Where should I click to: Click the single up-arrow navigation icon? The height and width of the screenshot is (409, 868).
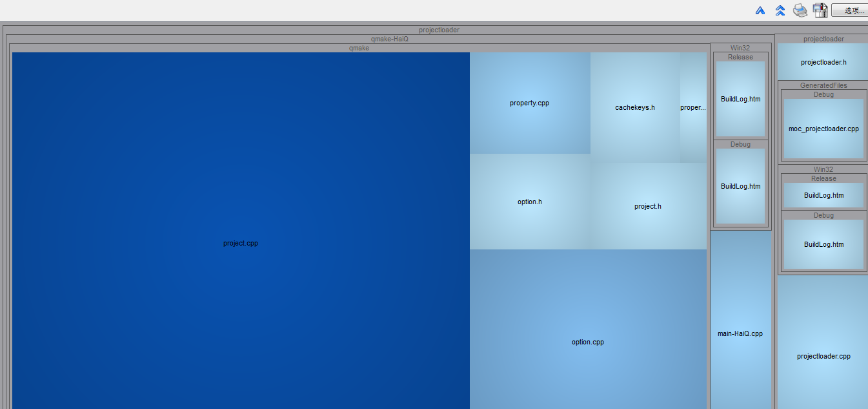(760, 10)
